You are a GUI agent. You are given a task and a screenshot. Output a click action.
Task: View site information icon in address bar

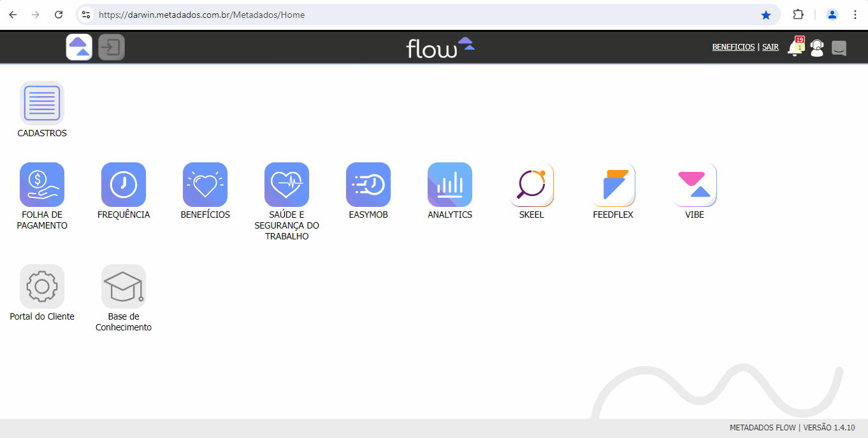coord(86,15)
